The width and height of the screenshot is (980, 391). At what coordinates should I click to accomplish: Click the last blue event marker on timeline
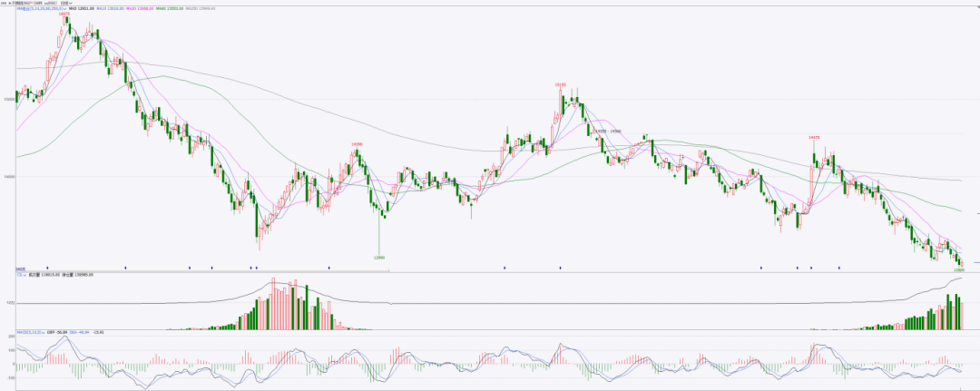pyautogui.click(x=839, y=268)
